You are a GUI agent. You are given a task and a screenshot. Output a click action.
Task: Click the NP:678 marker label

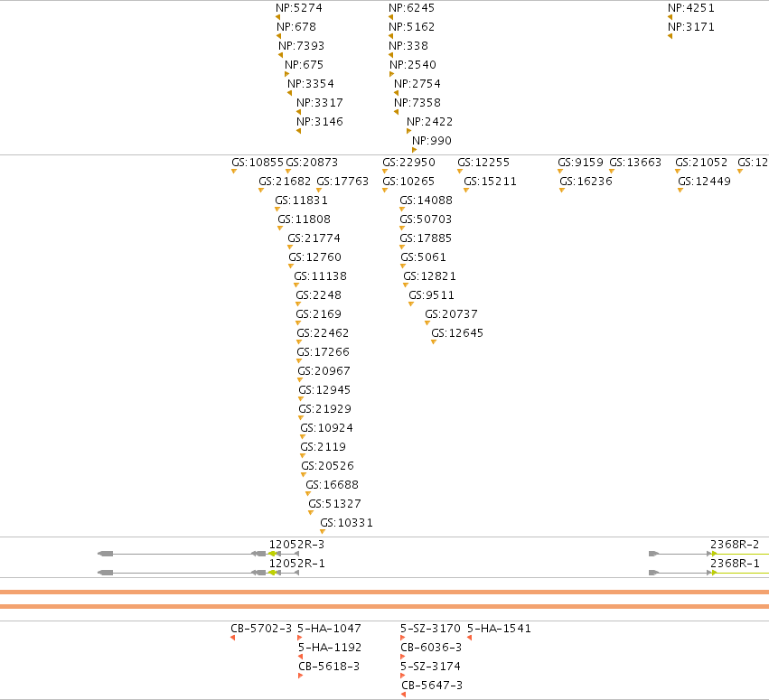(296, 27)
